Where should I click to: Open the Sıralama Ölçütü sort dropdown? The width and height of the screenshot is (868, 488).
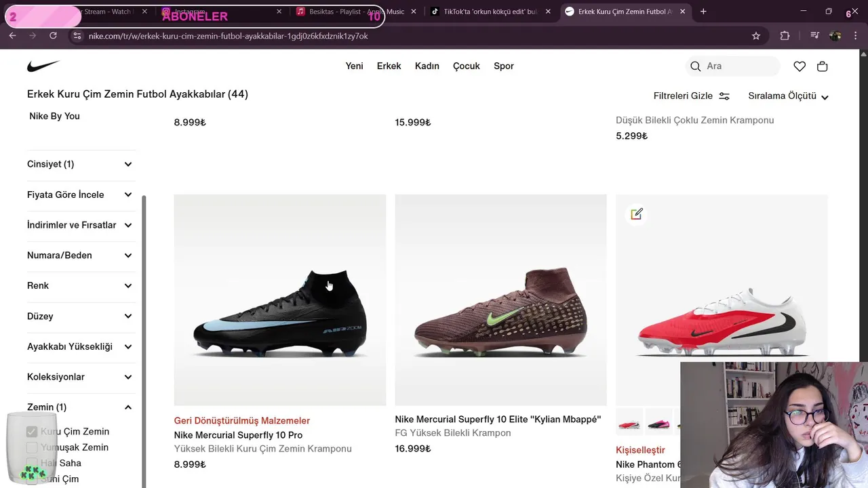click(788, 96)
